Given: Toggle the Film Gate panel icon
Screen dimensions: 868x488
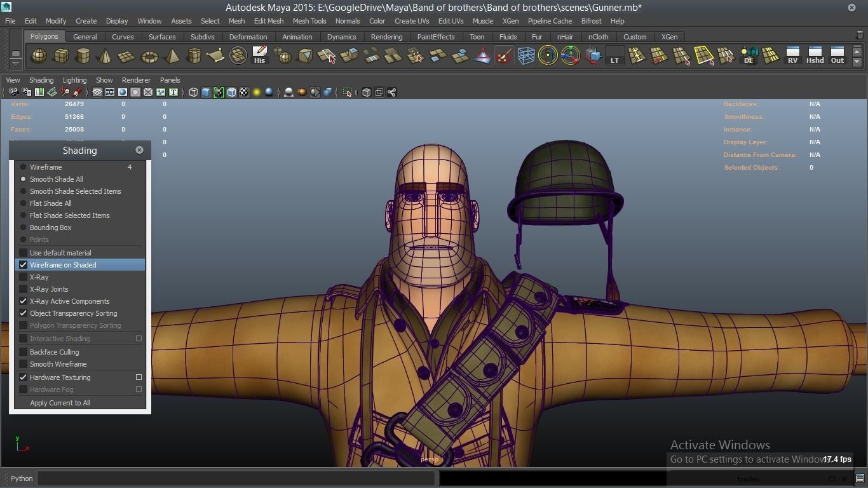Looking at the screenshot, I should [110, 92].
